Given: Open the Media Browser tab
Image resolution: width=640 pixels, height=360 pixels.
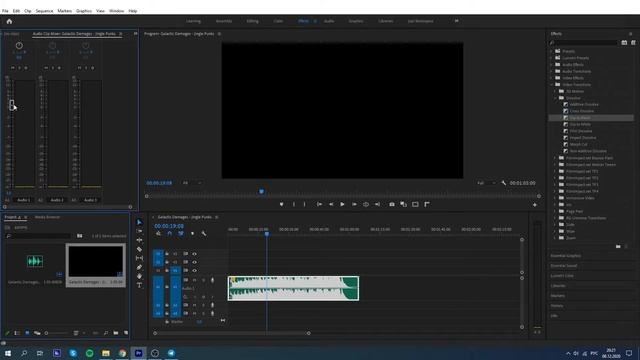Looking at the screenshot, I should 47,217.
